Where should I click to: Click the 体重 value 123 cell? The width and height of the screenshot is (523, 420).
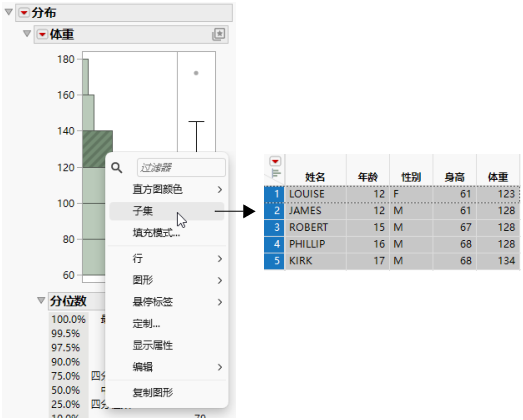pyautogui.click(x=498, y=194)
